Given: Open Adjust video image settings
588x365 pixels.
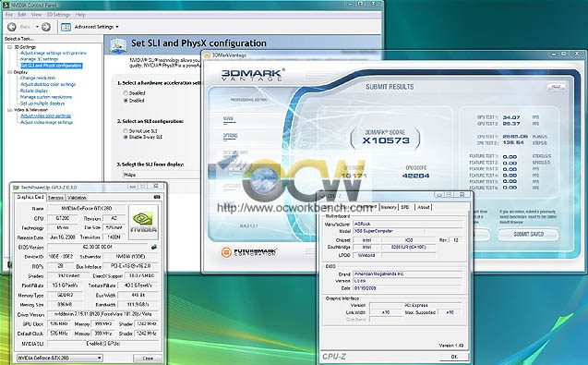Looking at the screenshot, I should pos(46,122).
